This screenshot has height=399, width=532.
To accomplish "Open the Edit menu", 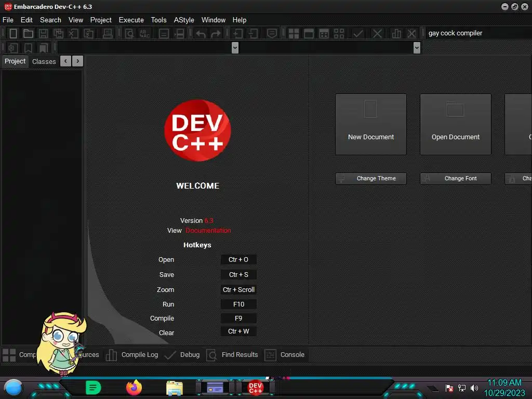I will [26, 20].
